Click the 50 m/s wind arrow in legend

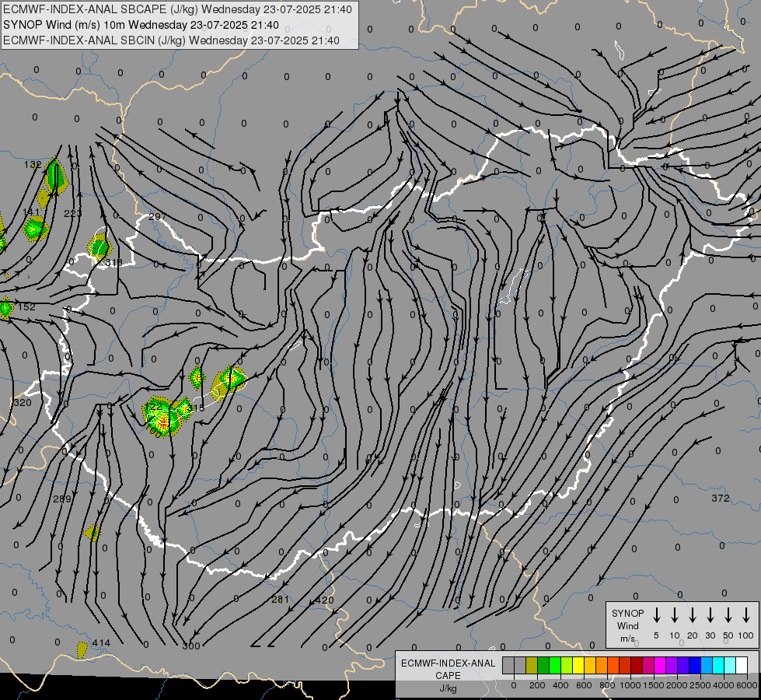click(x=728, y=615)
